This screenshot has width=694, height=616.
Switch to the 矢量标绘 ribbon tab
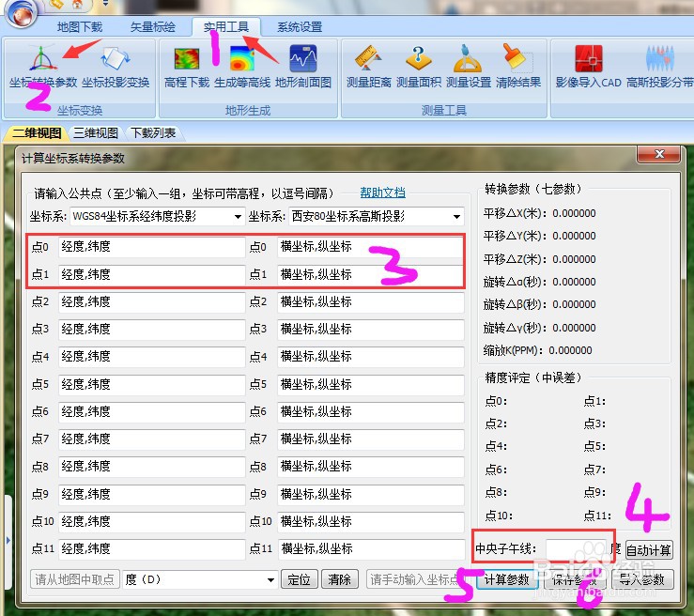click(x=153, y=27)
